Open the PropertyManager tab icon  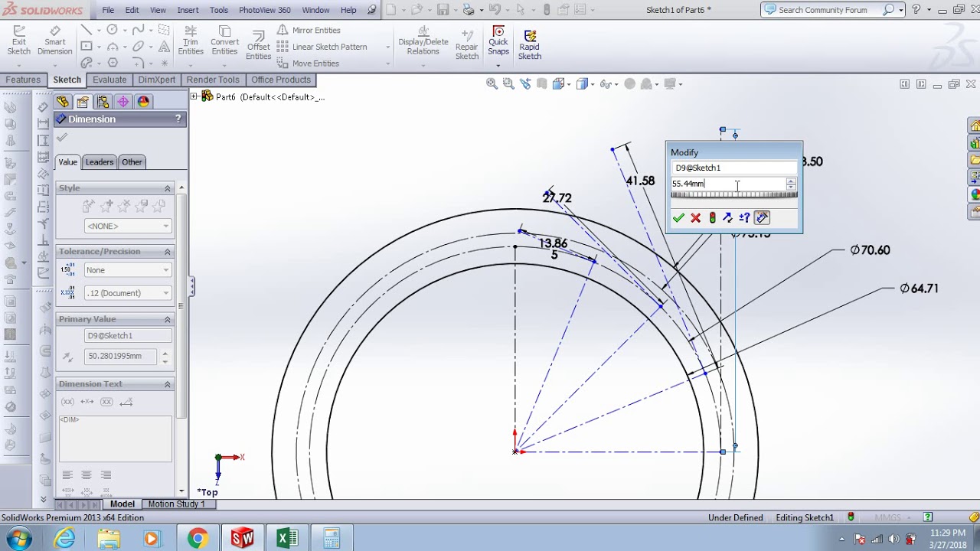point(83,102)
